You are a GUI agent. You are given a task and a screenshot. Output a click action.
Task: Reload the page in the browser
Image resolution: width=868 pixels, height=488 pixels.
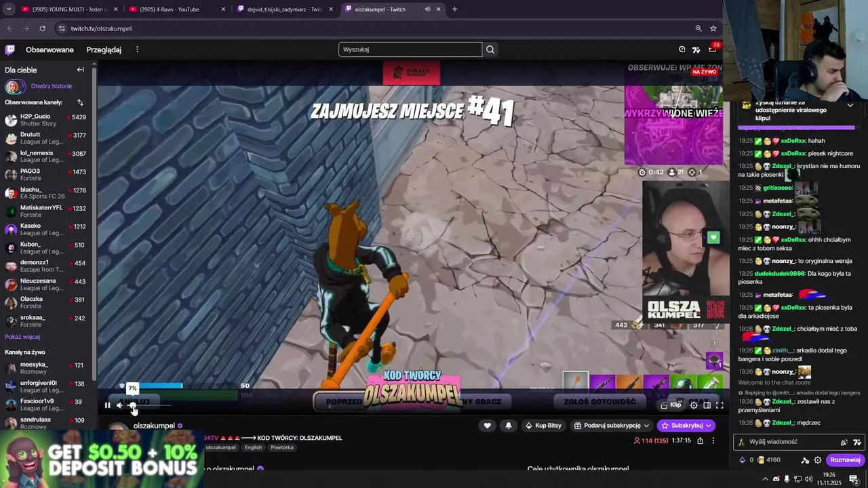pos(42,28)
